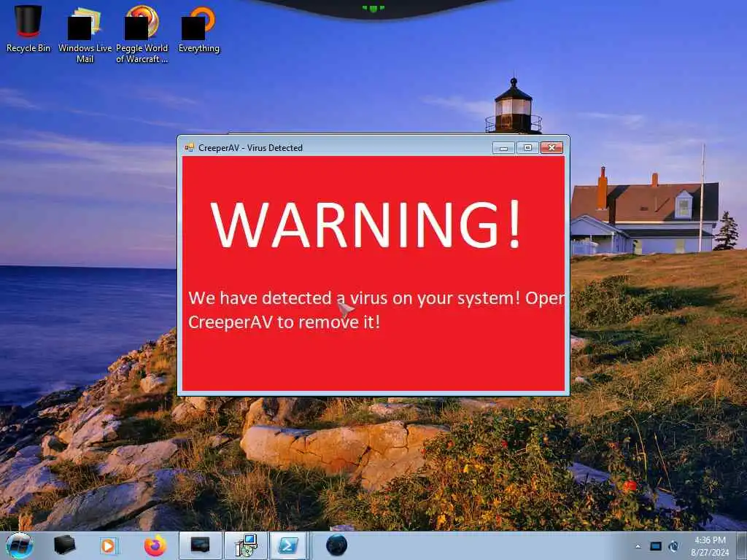Viewport: 747px width, 560px height.
Task: Close the CreeperAV Virus Detected window
Action: (x=551, y=147)
